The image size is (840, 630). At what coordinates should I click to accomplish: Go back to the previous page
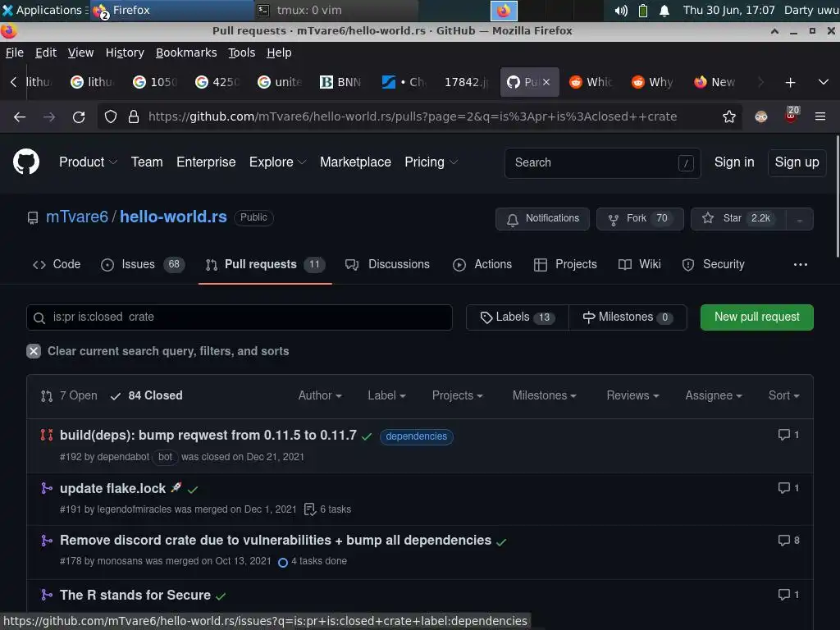(x=20, y=116)
